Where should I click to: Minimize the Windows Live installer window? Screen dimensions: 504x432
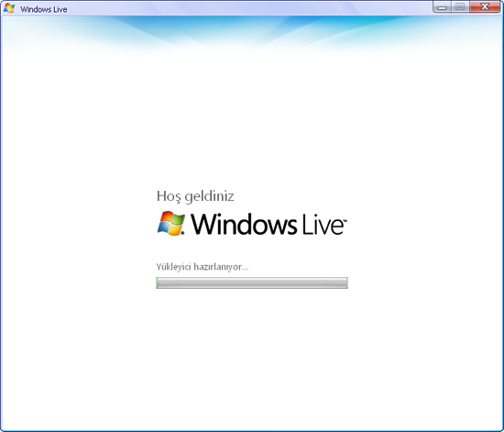click(x=443, y=7)
